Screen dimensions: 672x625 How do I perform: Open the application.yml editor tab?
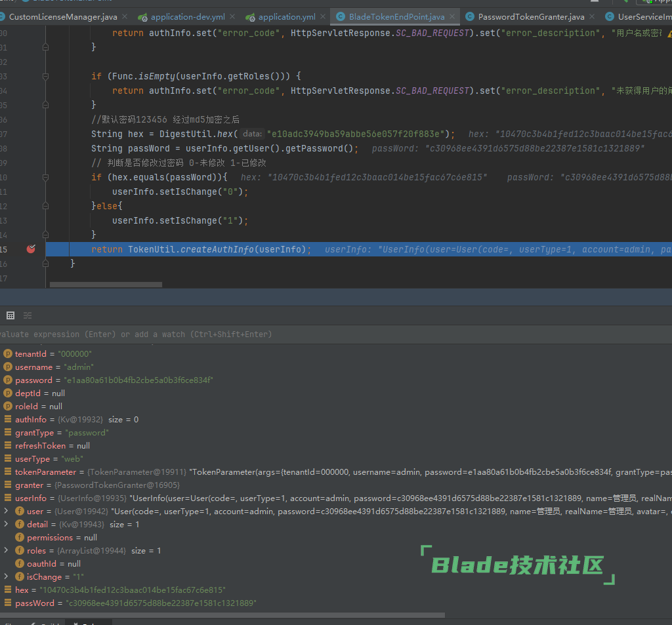coord(286,16)
